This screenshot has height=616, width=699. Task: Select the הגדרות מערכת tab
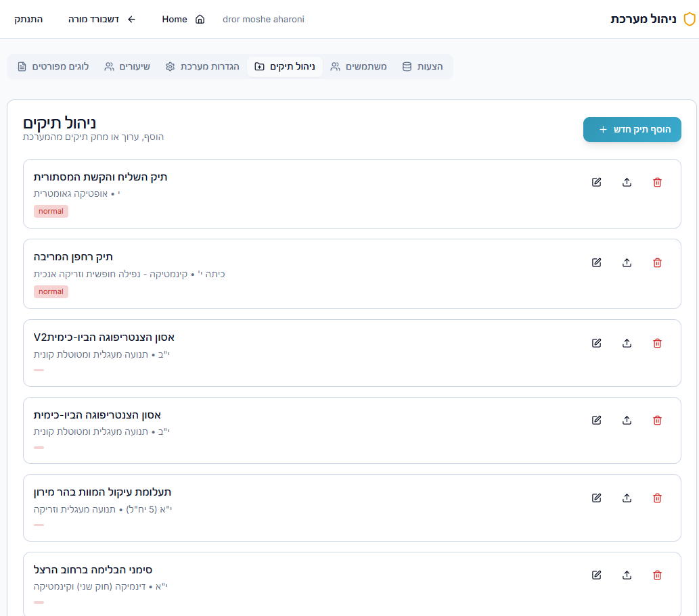point(202,66)
